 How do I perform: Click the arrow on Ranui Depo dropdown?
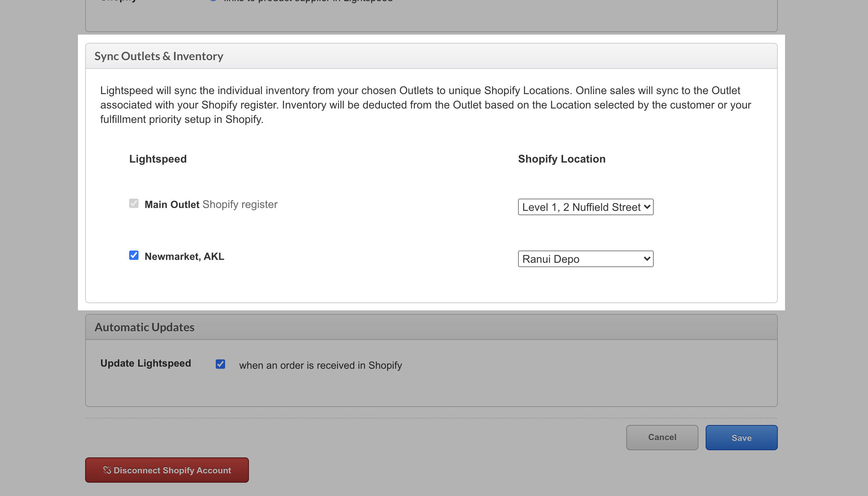647,259
